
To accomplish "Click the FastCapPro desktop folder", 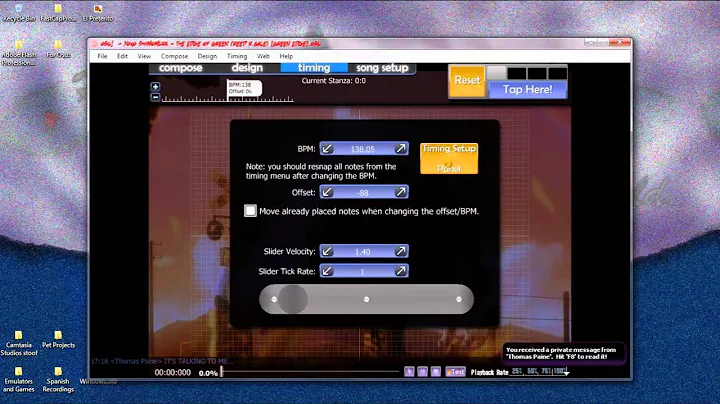I will [x=58, y=13].
